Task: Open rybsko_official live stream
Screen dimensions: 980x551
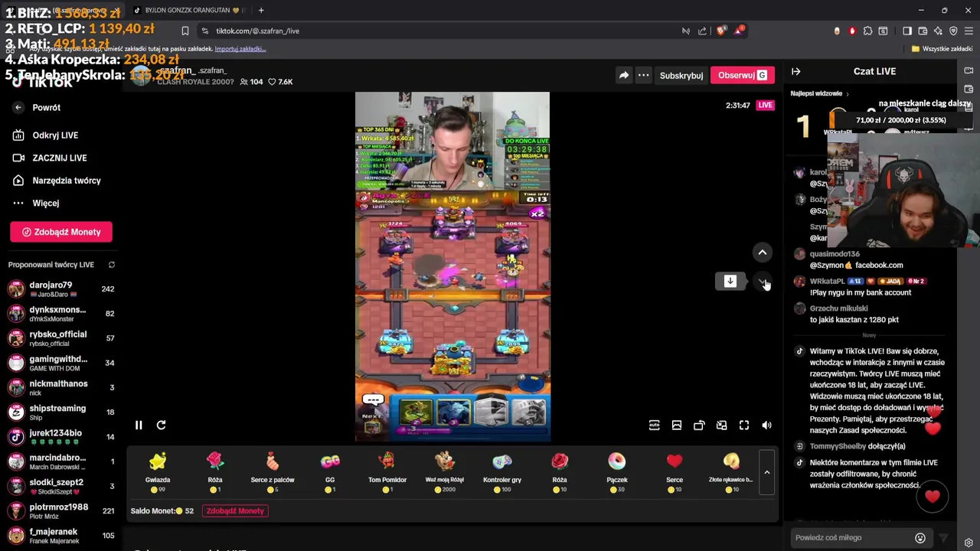Action: (x=61, y=338)
